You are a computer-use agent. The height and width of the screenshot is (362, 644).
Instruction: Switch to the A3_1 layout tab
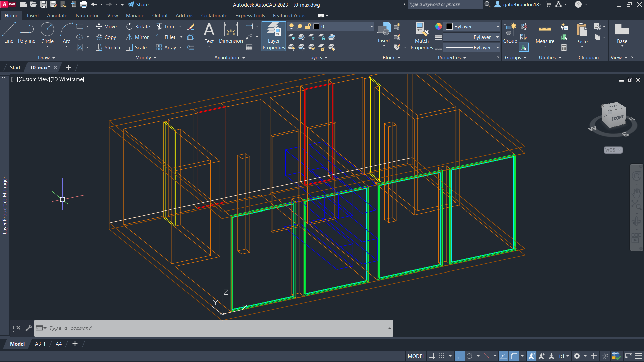40,344
